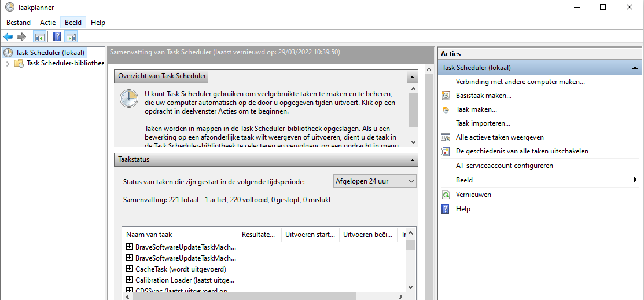Expand the CacheTask (wordt uitgevoerd) row

[130, 269]
